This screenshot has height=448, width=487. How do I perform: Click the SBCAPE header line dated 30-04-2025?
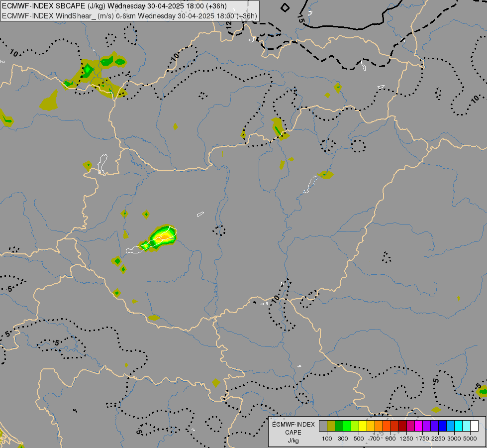[x=114, y=6]
